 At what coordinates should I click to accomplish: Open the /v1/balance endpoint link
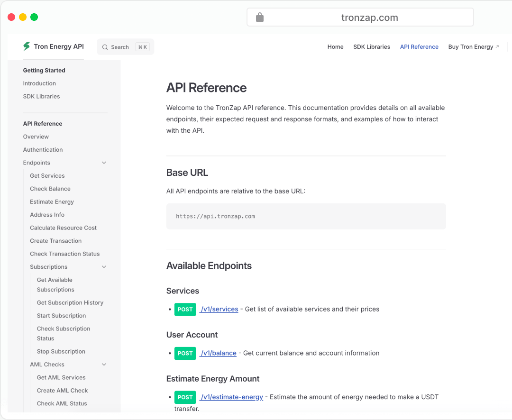pyautogui.click(x=218, y=353)
